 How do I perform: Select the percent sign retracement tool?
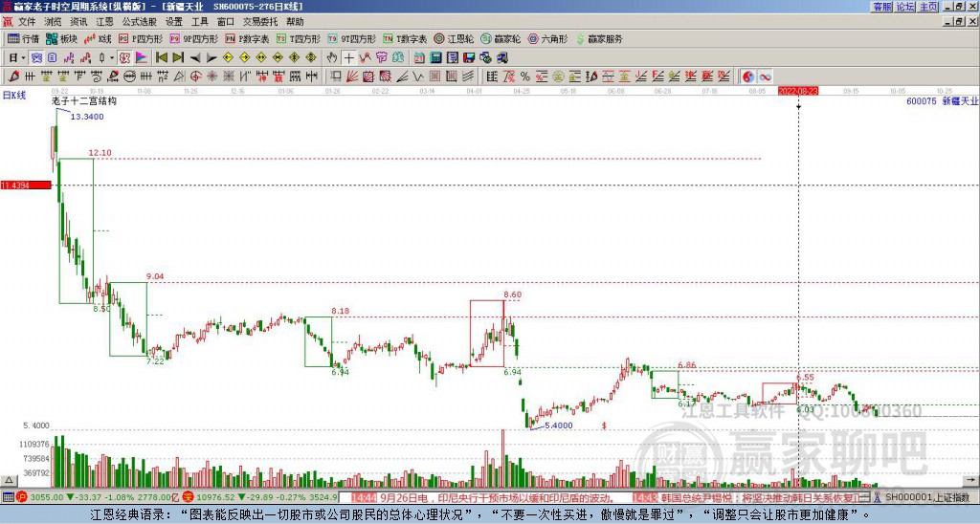(x=525, y=76)
